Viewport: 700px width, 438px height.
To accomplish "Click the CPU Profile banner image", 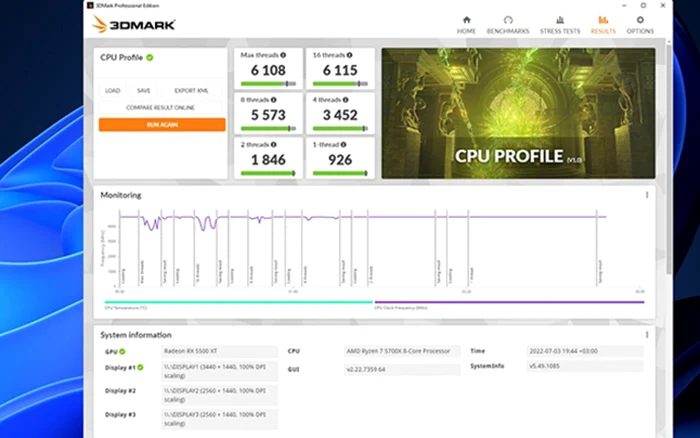I will point(518,113).
